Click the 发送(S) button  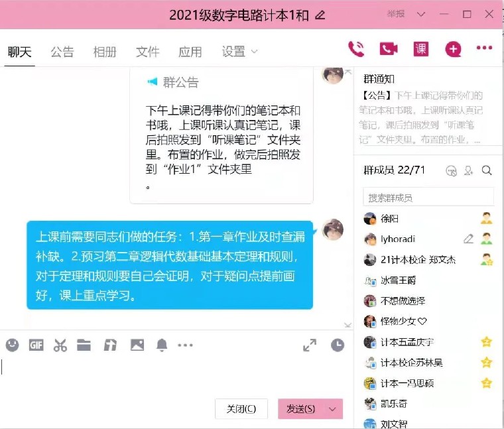[x=301, y=409]
